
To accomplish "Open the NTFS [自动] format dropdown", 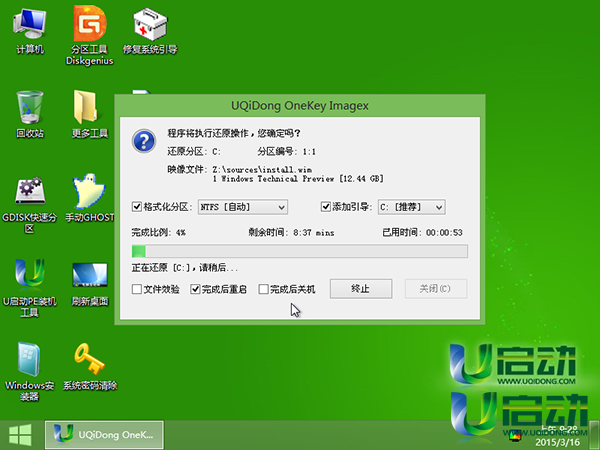I will pos(243,207).
